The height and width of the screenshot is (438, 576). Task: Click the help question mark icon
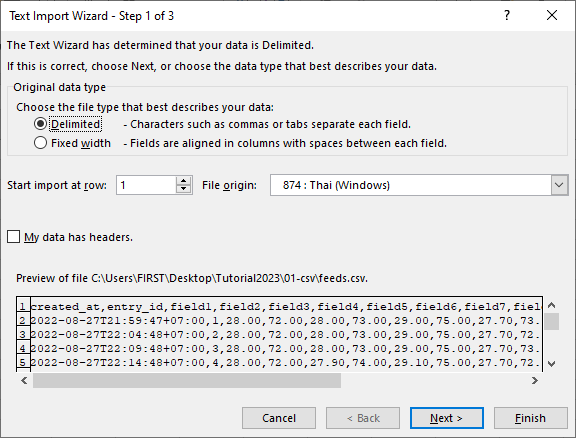(x=507, y=15)
